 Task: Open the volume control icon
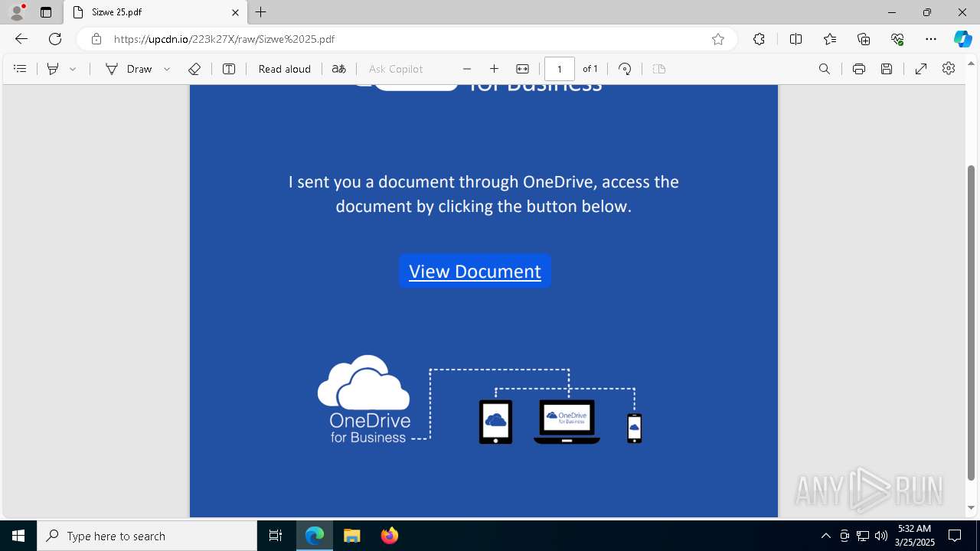(x=880, y=536)
